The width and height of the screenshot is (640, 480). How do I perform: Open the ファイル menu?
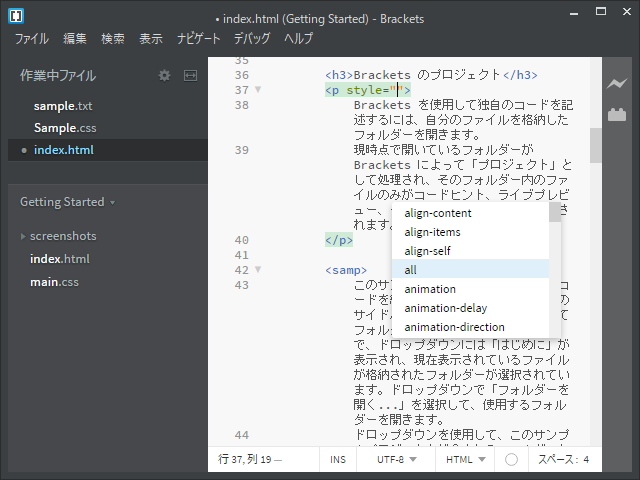[32, 38]
